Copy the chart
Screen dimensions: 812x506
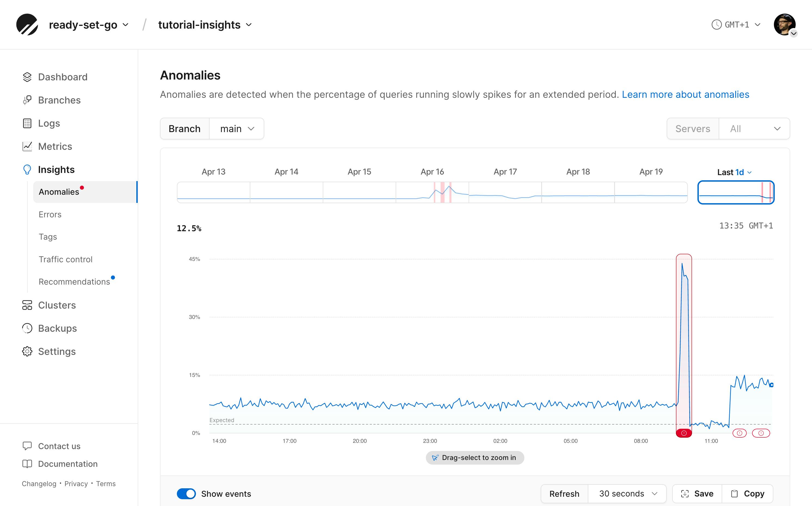(748, 494)
